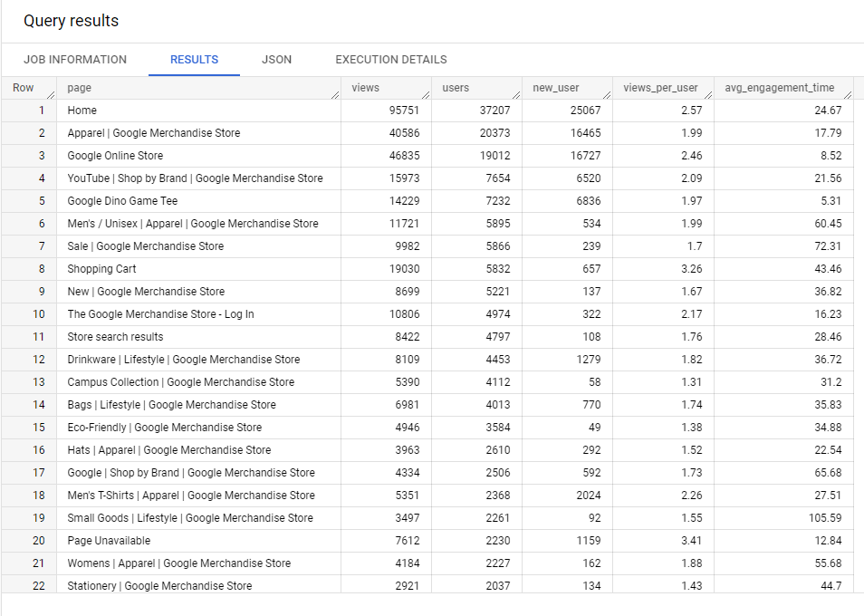This screenshot has height=616, width=864.
Task: Click the views_per_user column header
Action: (663, 88)
